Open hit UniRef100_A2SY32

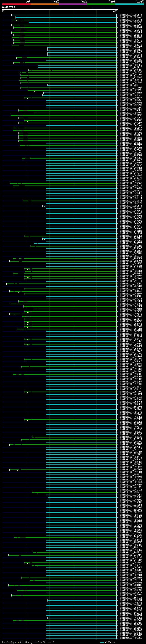(x=131, y=22)
